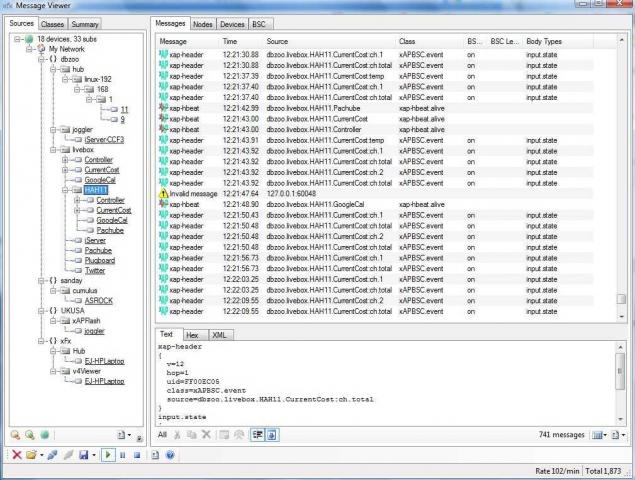Open the Devices tab
Viewport: 635px width, 480px height.
[x=232, y=24]
